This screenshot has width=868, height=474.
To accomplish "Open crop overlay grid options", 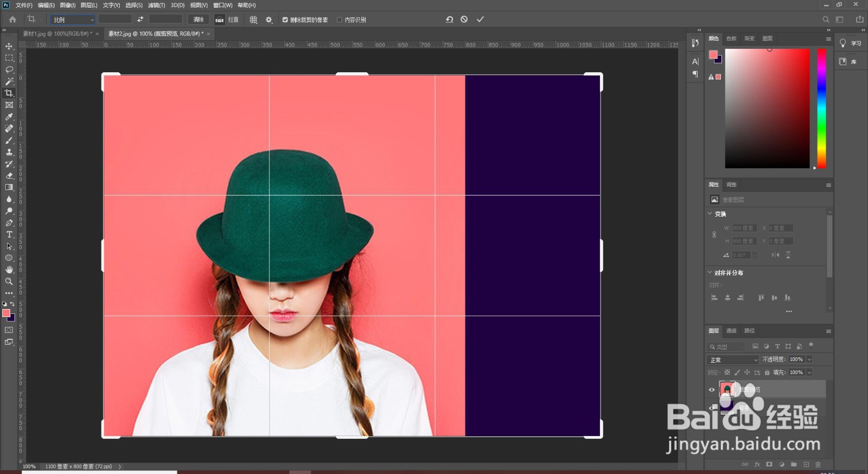I will pos(253,20).
